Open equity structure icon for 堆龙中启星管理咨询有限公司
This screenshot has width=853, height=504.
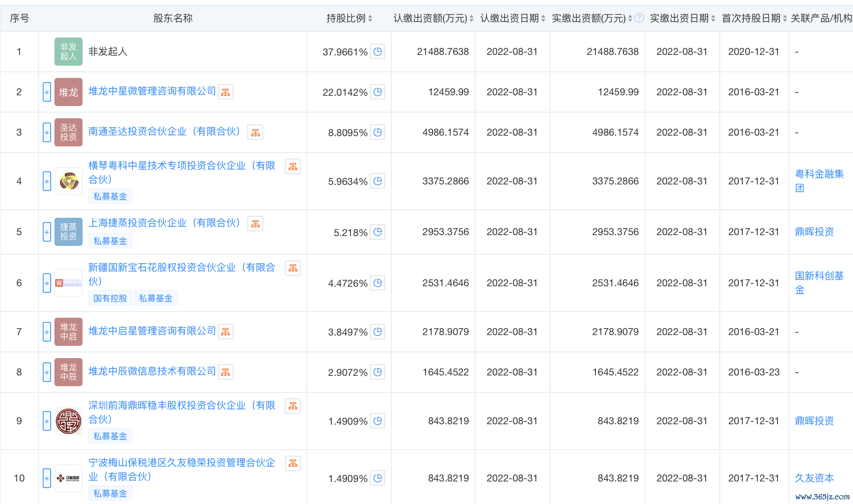click(x=226, y=332)
